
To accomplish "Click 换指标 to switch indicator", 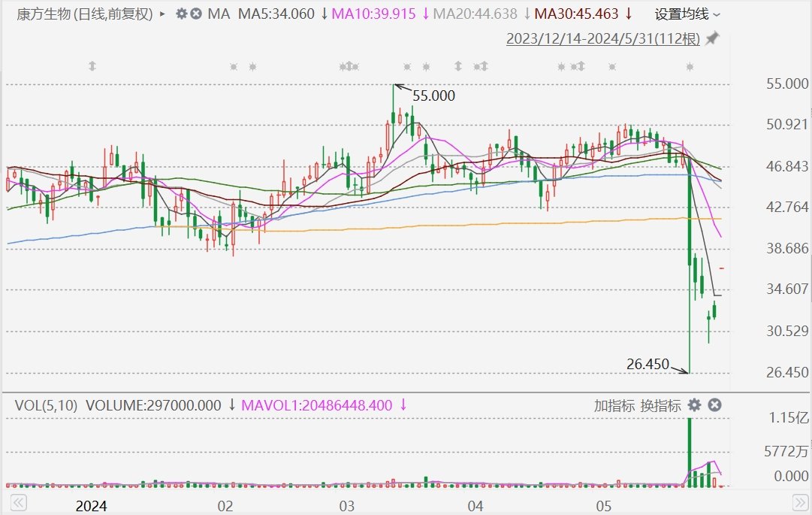I will (x=660, y=405).
